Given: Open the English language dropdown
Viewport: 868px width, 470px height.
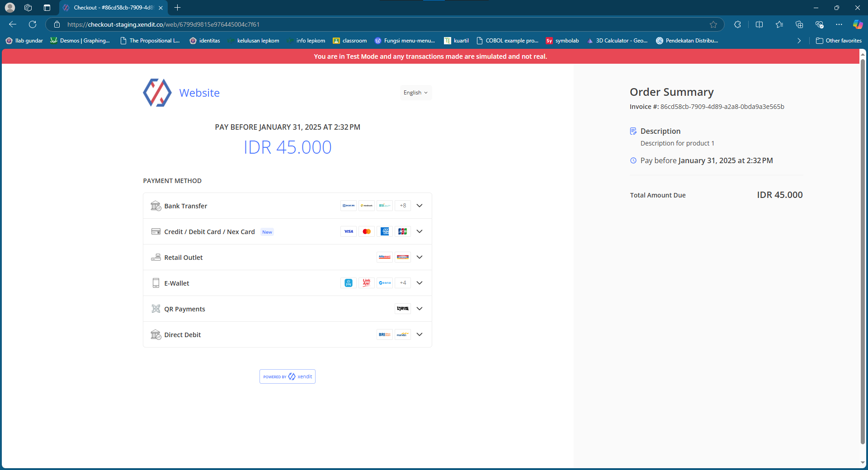Looking at the screenshot, I should pyautogui.click(x=416, y=93).
